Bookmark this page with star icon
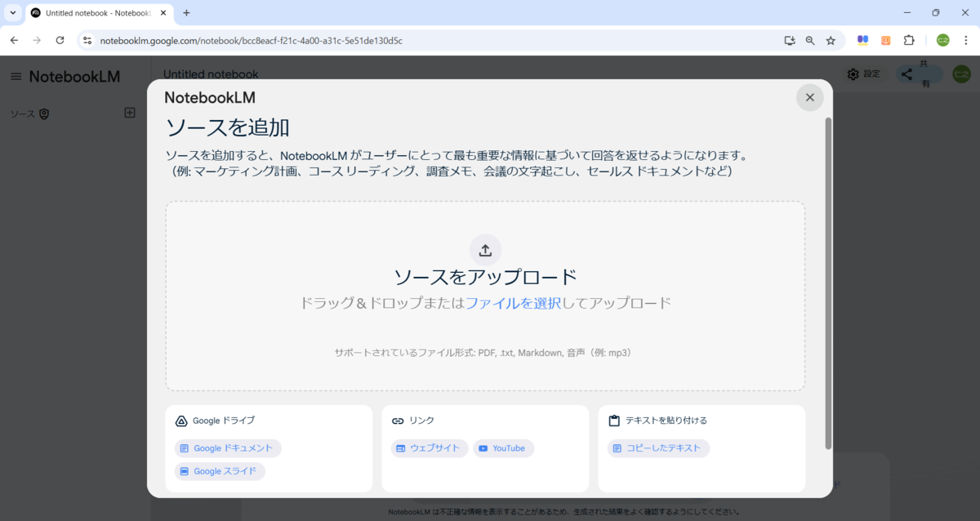Viewport: 980px width, 521px height. (831, 40)
